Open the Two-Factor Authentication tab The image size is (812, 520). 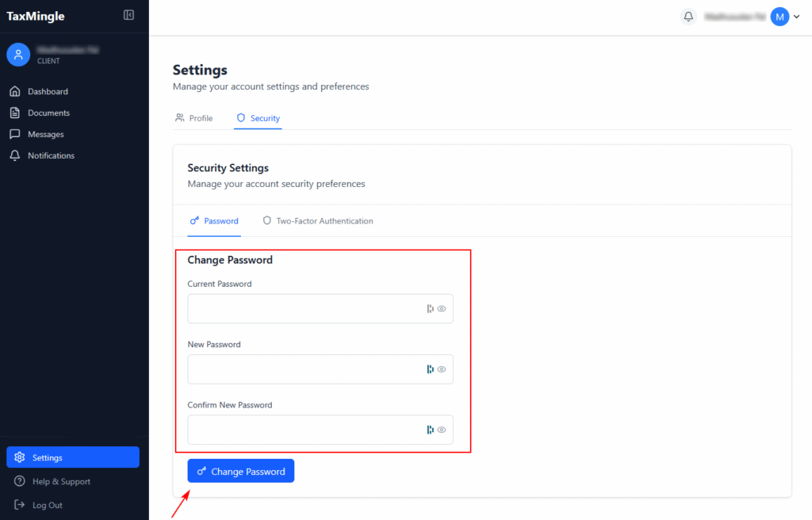click(318, 221)
